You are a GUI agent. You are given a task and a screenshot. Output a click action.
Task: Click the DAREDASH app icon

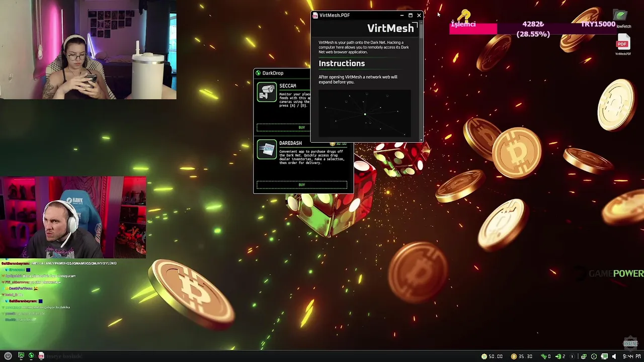click(267, 149)
